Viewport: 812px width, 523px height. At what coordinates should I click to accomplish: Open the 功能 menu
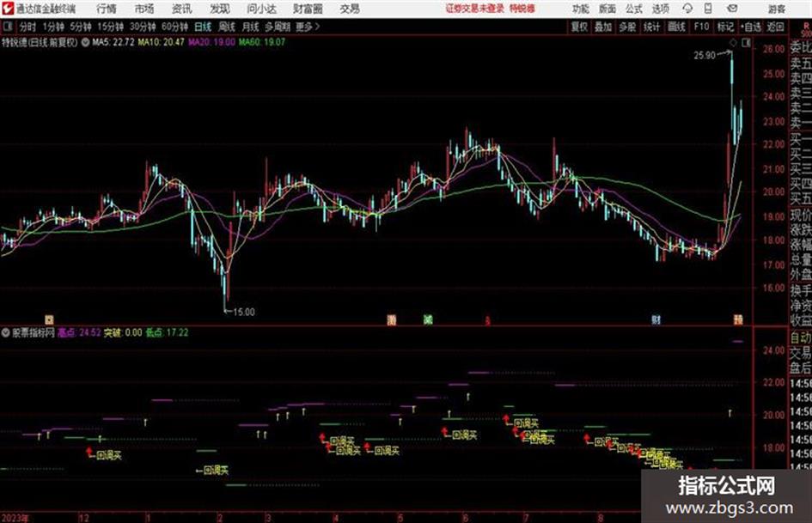pyautogui.click(x=581, y=9)
